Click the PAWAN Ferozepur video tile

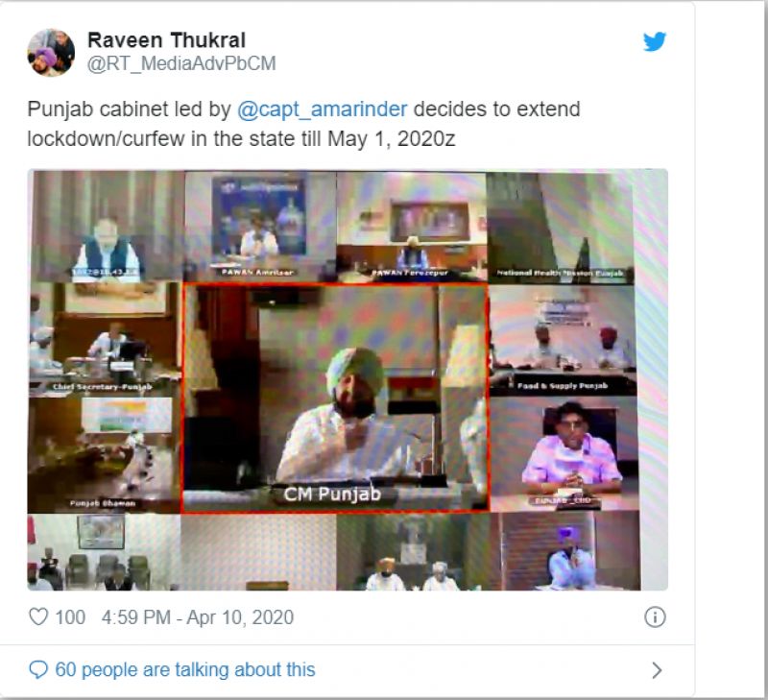(412, 227)
